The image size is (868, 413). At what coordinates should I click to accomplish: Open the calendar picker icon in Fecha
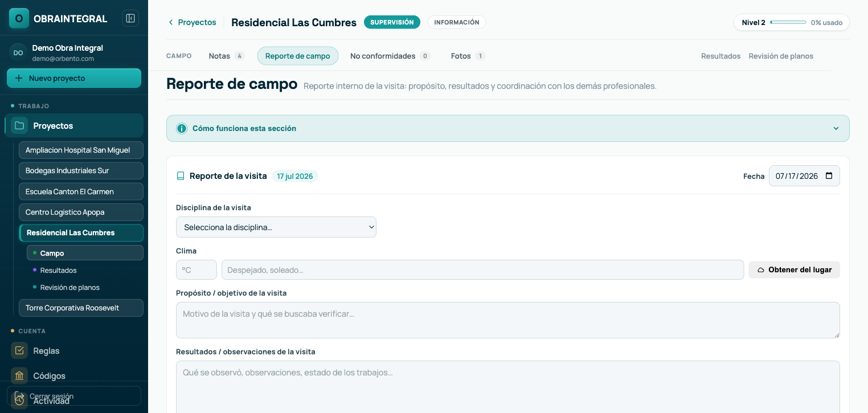829,176
